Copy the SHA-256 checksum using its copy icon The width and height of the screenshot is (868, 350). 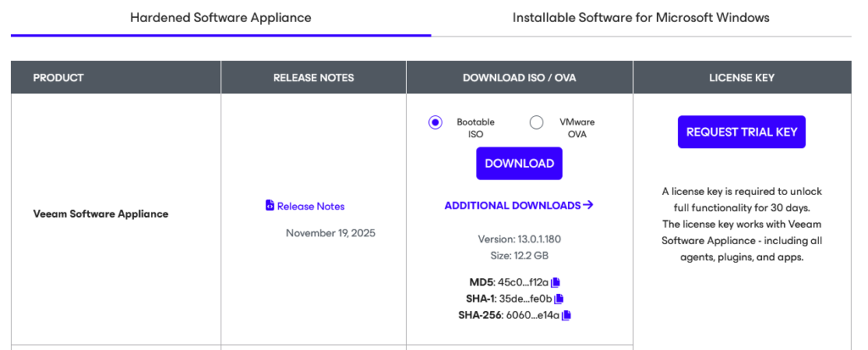pyautogui.click(x=566, y=315)
